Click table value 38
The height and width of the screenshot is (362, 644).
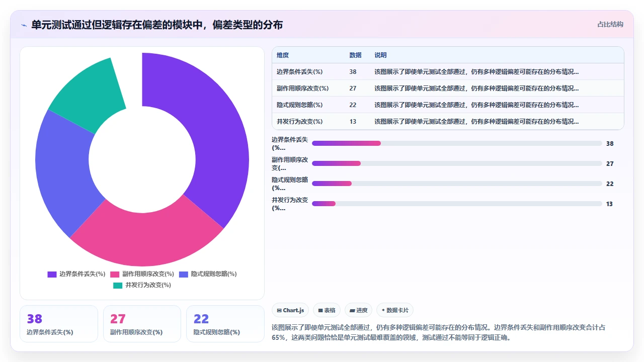tap(353, 72)
